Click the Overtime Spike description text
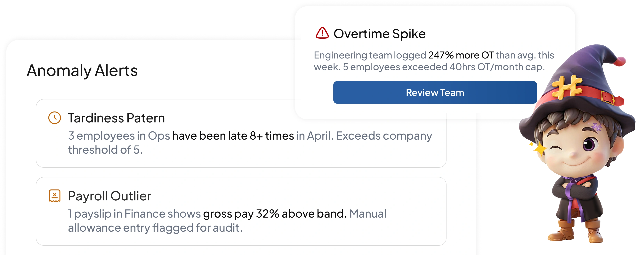644x255 pixels. click(x=434, y=61)
